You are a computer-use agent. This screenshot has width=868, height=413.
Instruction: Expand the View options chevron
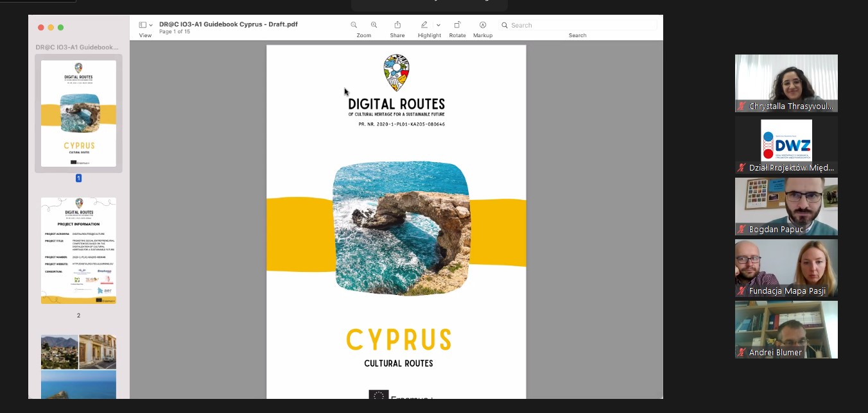151,26
